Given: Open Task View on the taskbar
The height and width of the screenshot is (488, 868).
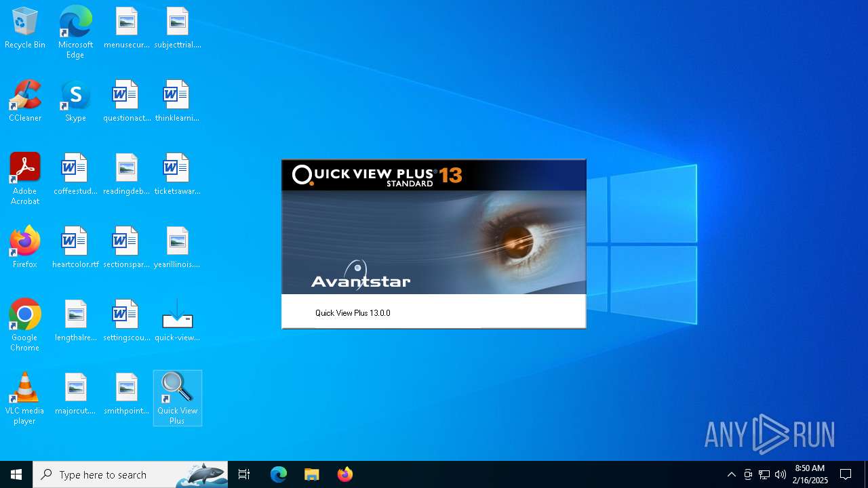Looking at the screenshot, I should (x=244, y=474).
